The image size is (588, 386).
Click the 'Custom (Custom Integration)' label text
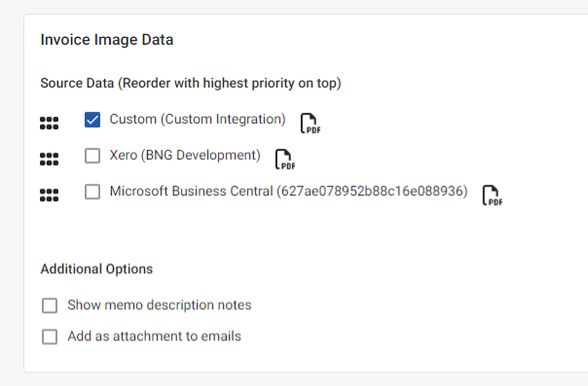(x=198, y=120)
